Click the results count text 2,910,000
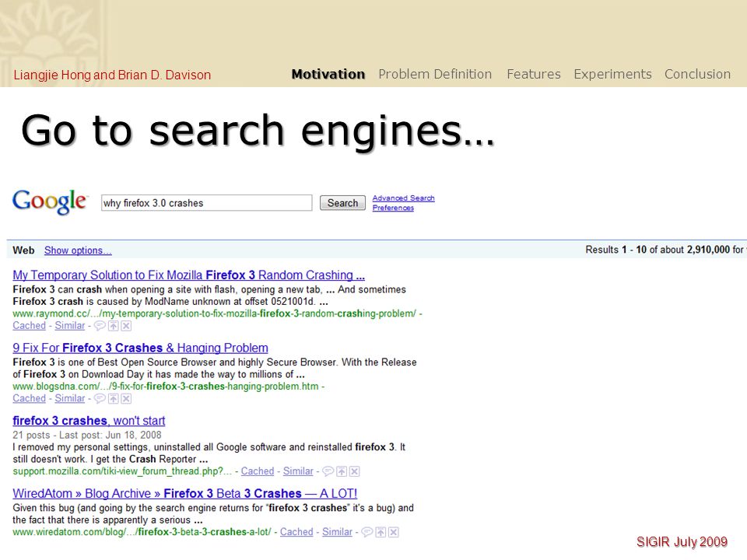 pyautogui.click(x=708, y=250)
